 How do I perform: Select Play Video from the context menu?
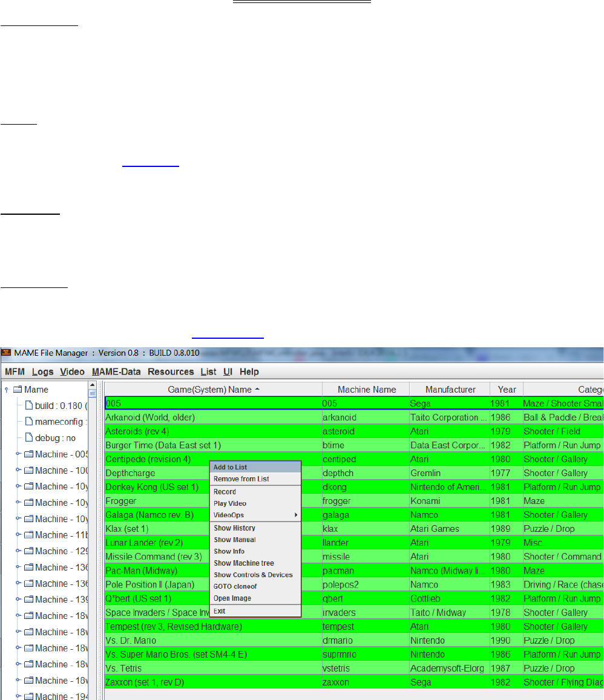click(x=255, y=503)
